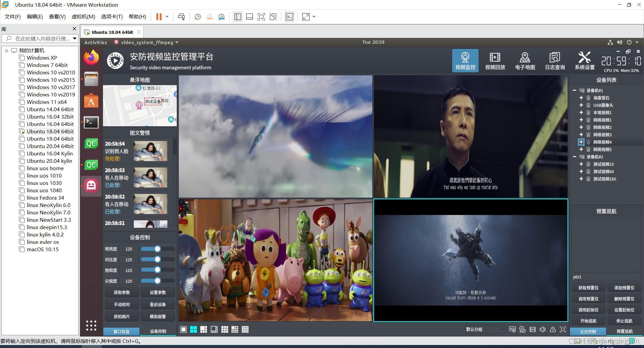Expand the 海康萤石 device node
644x348 pixels.
[x=581, y=98]
